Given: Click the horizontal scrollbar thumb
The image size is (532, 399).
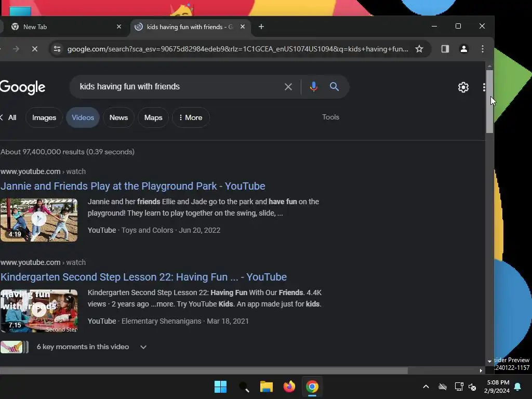Looking at the screenshot, I should coord(204,371).
